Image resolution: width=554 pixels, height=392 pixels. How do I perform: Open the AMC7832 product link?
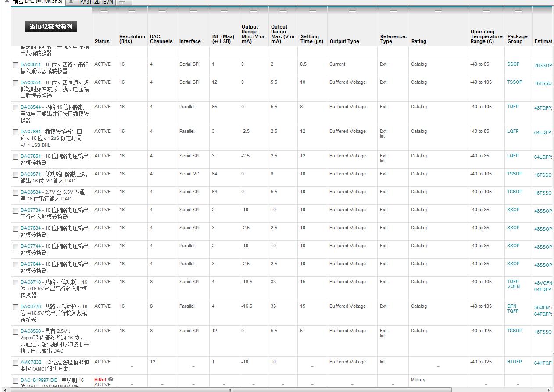[31, 362]
